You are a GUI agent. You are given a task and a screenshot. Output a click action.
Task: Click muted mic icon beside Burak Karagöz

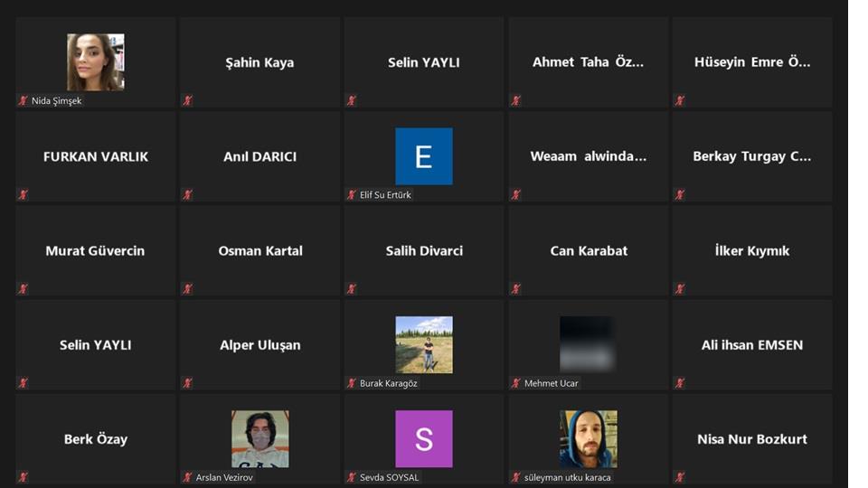pyautogui.click(x=352, y=383)
